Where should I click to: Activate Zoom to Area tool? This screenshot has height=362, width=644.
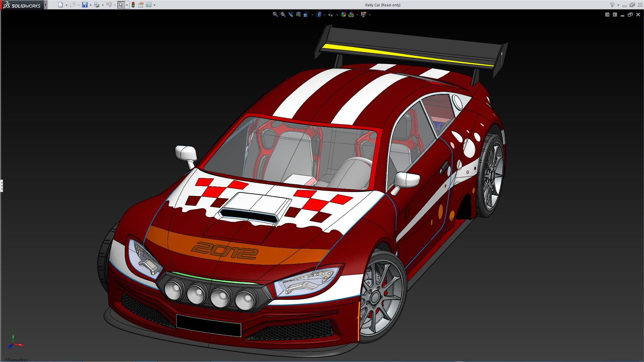click(283, 14)
